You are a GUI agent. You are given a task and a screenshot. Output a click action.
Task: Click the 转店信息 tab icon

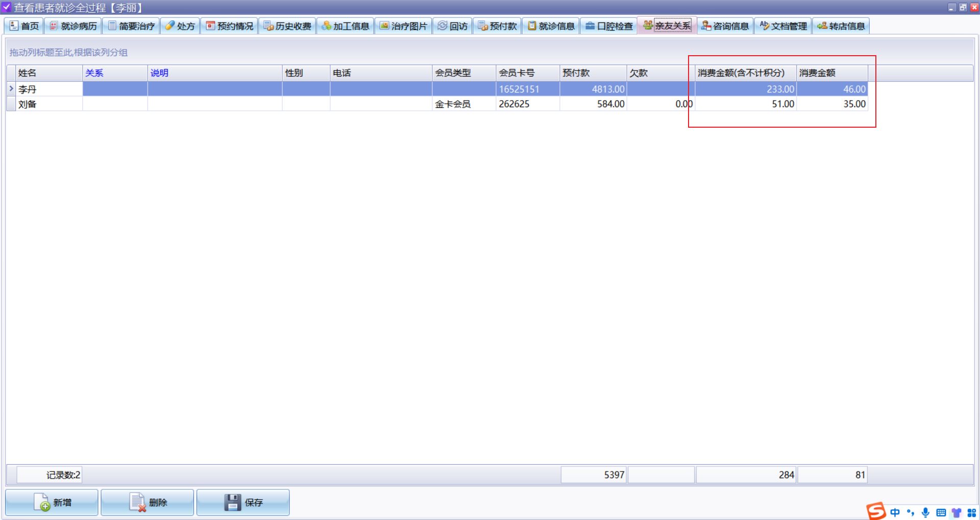click(822, 26)
